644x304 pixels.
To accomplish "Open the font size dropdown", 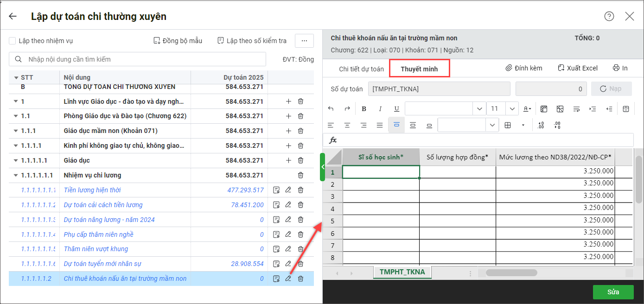I will pos(512,109).
